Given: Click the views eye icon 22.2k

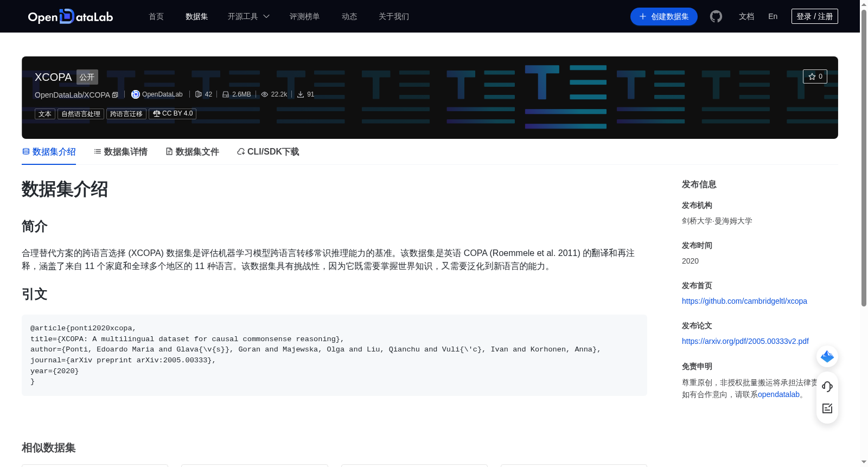Looking at the screenshot, I should pyautogui.click(x=265, y=94).
